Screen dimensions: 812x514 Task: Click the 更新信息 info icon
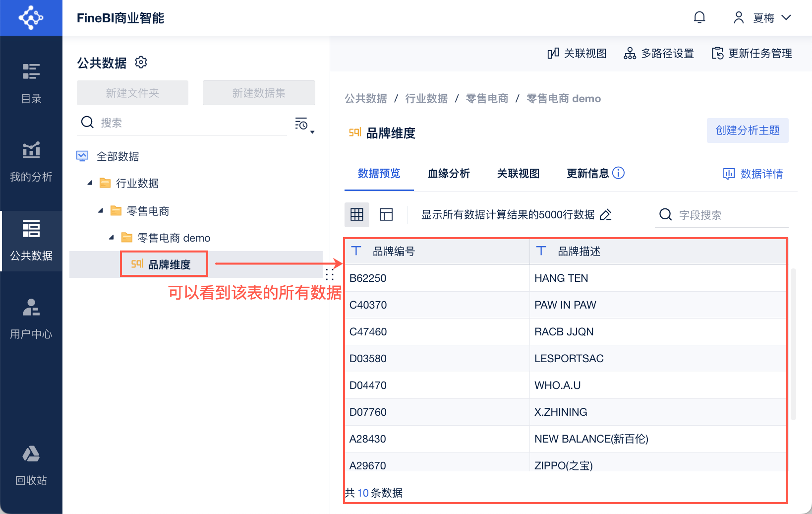pos(618,173)
